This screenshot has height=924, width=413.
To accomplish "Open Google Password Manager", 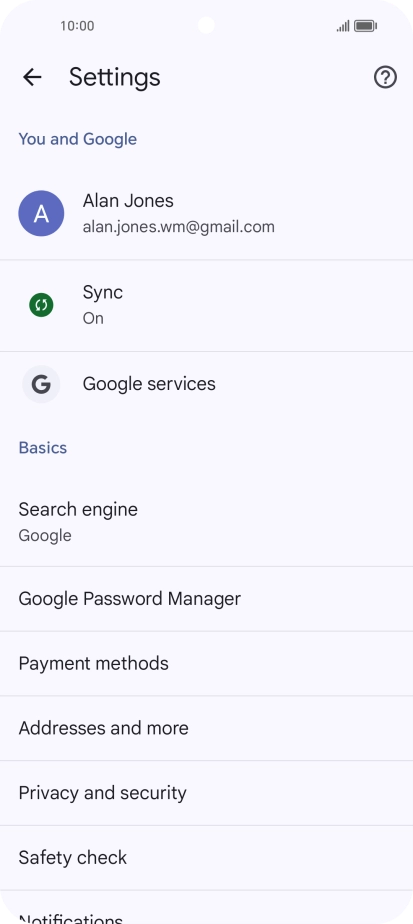I will coord(206,599).
